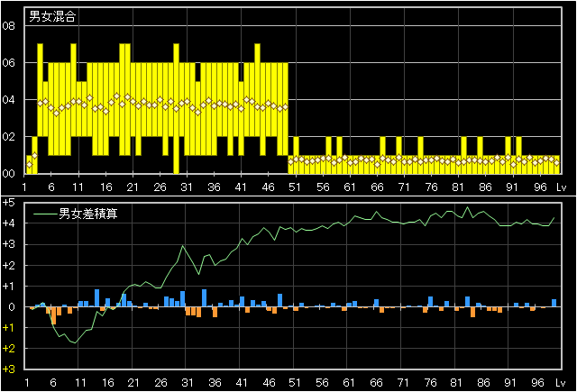Click the green legend line beside 男女差積算
This screenshot has width=577, height=392.
coord(46,214)
